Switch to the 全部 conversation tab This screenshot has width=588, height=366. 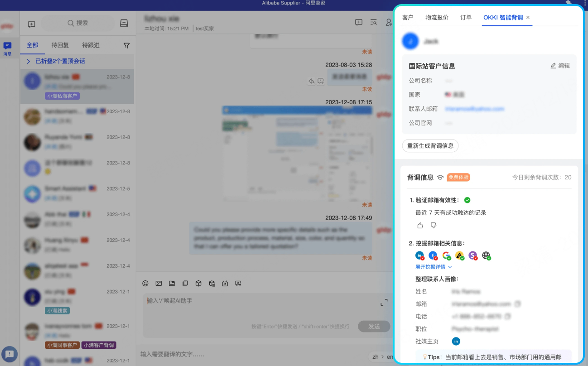(32, 45)
